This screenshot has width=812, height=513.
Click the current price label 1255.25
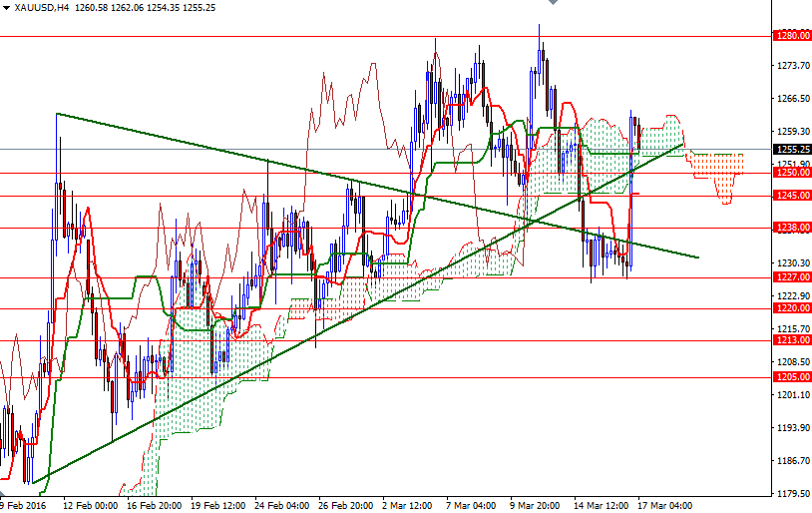pos(792,150)
